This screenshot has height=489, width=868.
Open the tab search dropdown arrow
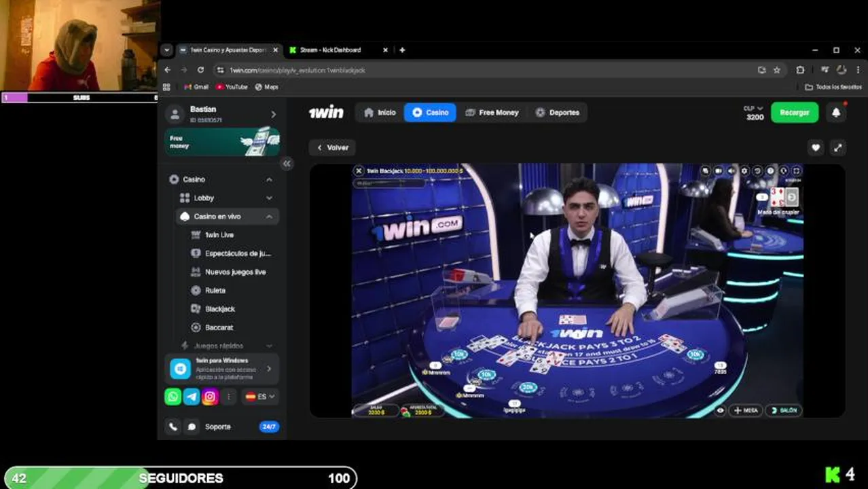click(167, 50)
